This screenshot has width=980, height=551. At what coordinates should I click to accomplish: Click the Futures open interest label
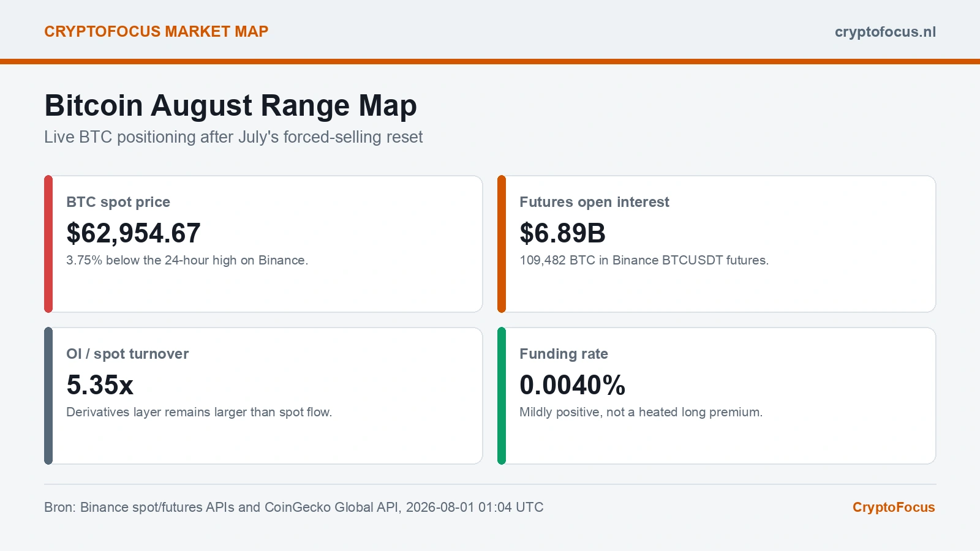594,202
